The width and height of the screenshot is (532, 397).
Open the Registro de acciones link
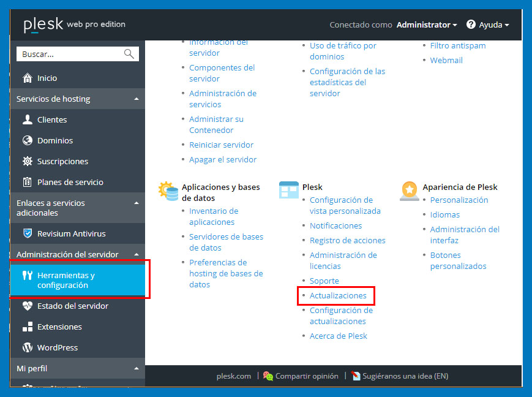pos(348,240)
